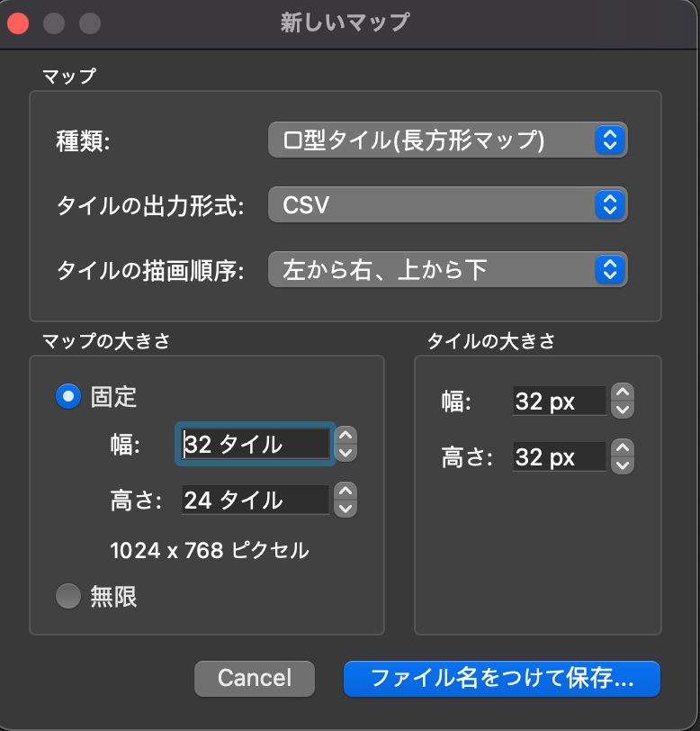Decrease tile height px with down arrow
The height and width of the screenshot is (731, 700).
(x=623, y=465)
